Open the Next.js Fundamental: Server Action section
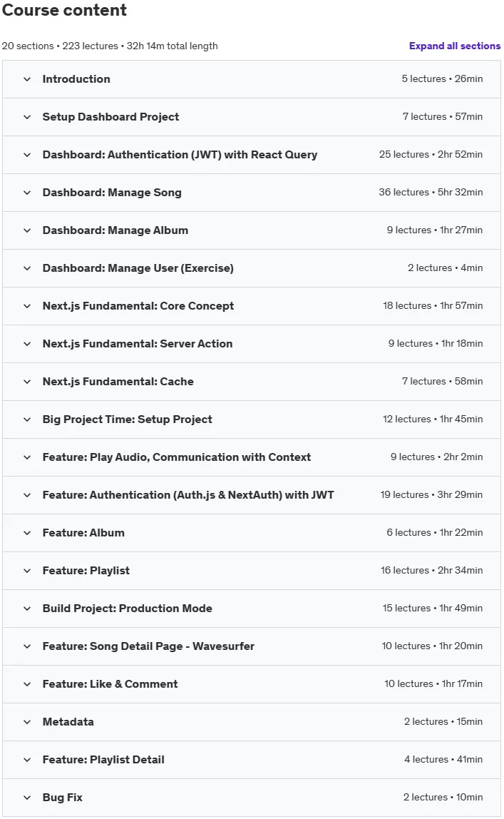504x819 pixels. [x=252, y=344]
